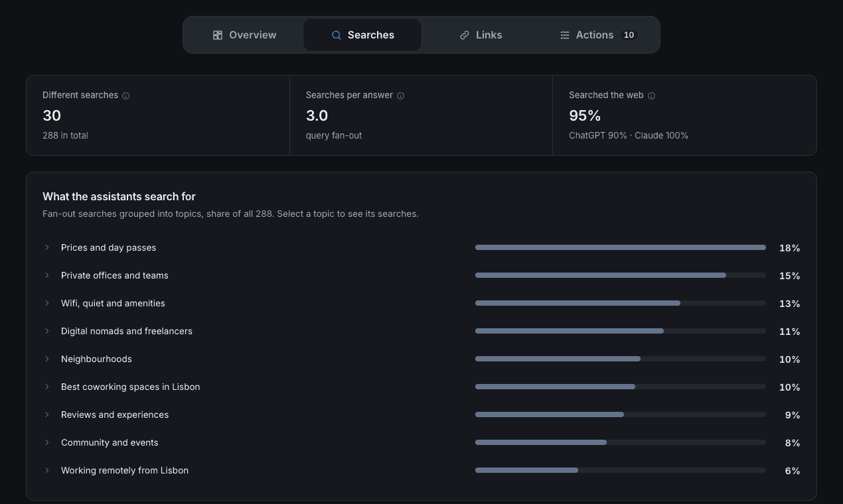Click the 11% share value
The height and width of the screenshot is (504, 843).
tap(789, 332)
